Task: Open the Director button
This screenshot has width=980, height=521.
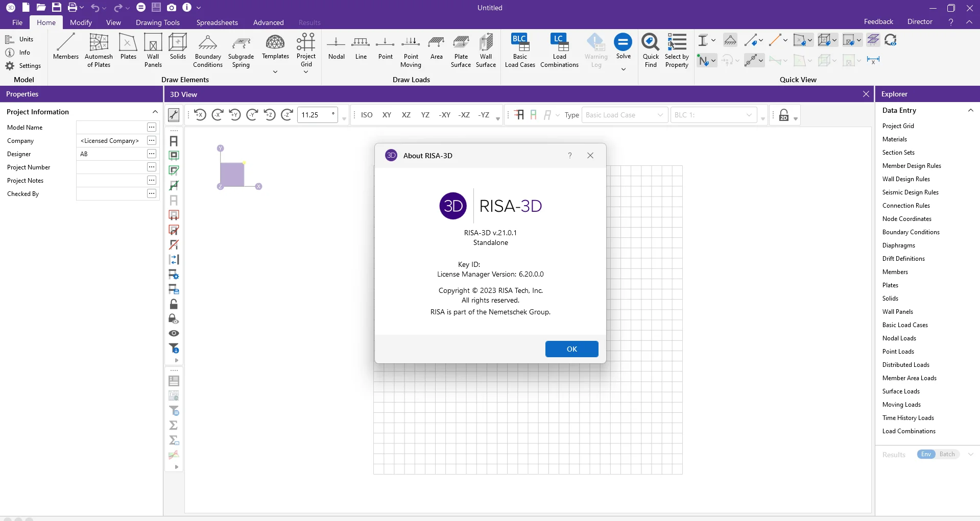Action: (920, 21)
